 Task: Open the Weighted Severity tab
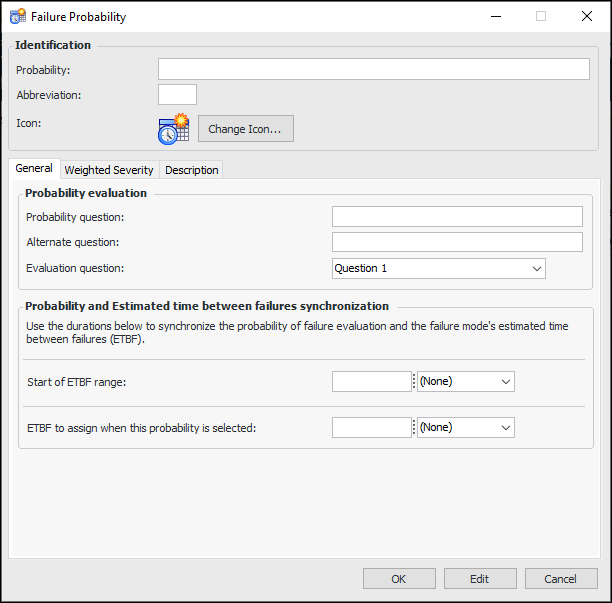pos(109,170)
